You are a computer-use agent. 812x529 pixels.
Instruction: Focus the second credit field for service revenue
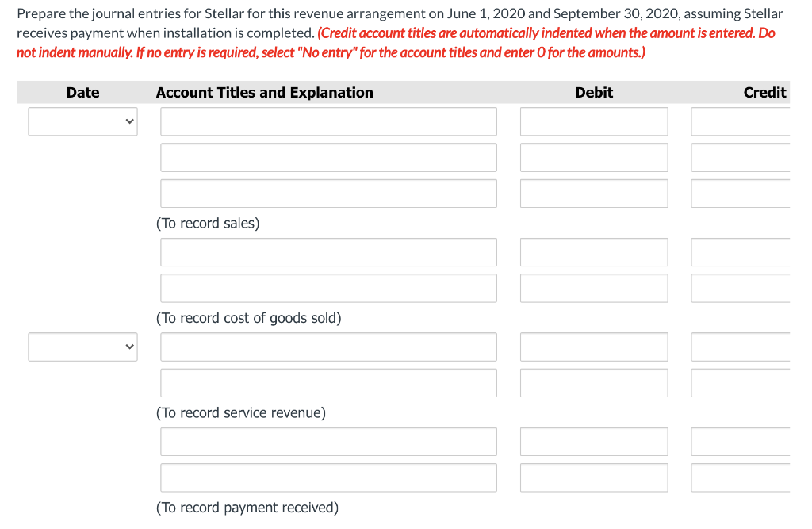point(741,383)
